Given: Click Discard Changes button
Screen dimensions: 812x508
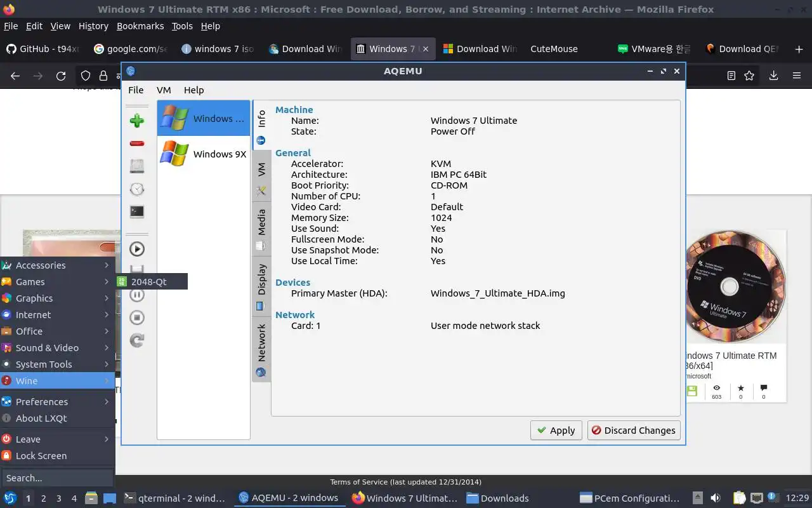Looking at the screenshot, I should click(x=634, y=430).
